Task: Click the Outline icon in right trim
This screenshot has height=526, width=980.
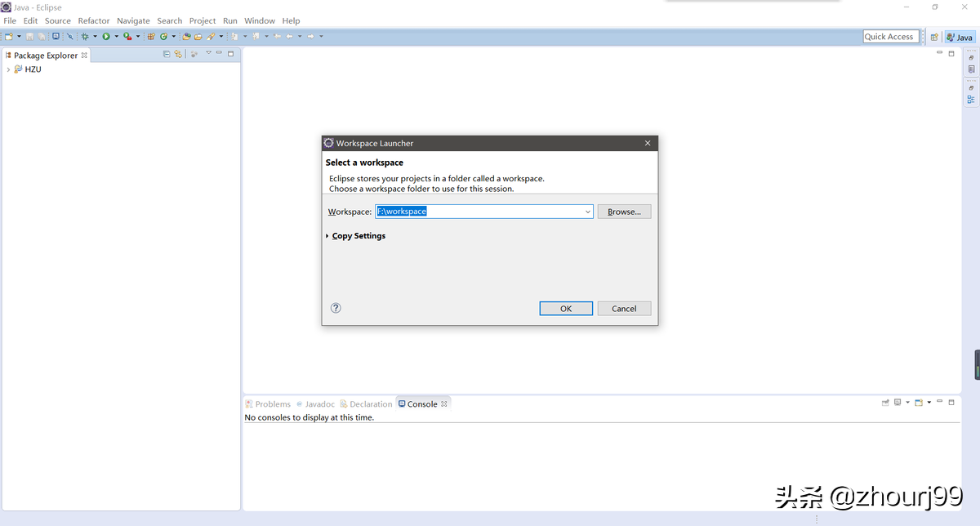Action: click(971, 99)
